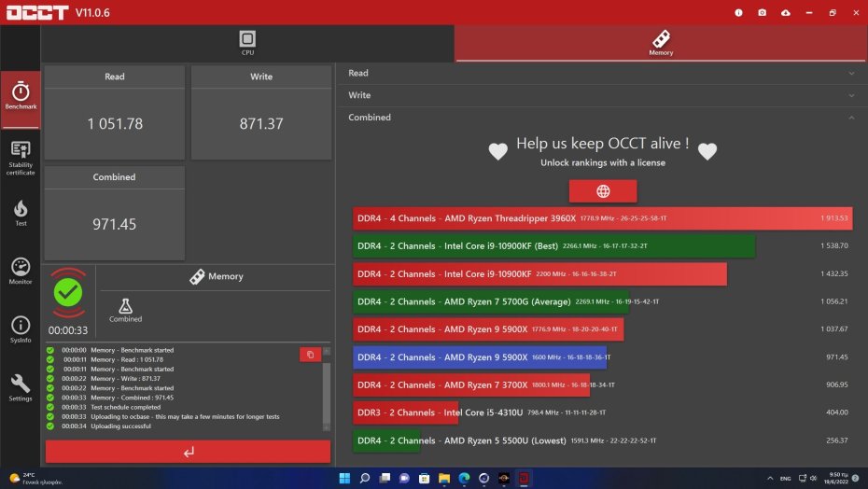Click the blue Ryzen 9 5900X 1600 MHz bar
Image resolution: width=868 pixels, height=489 pixels.
click(480, 357)
